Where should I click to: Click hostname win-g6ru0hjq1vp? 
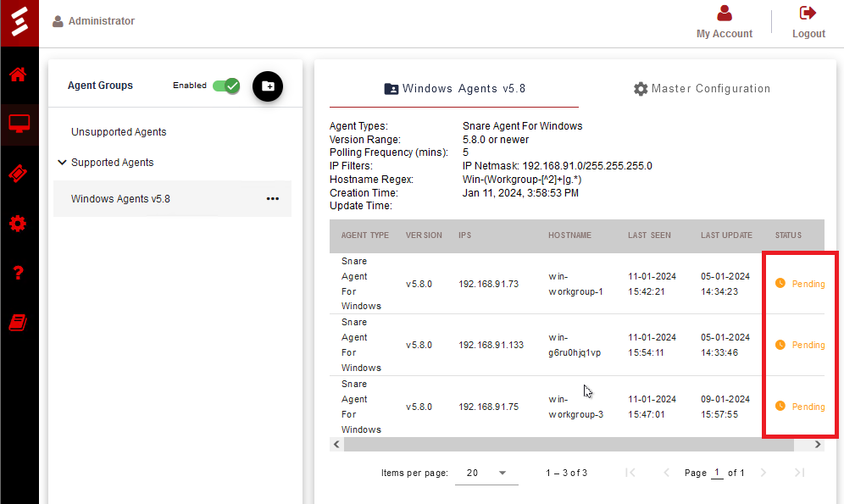pyautogui.click(x=575, y=346)
